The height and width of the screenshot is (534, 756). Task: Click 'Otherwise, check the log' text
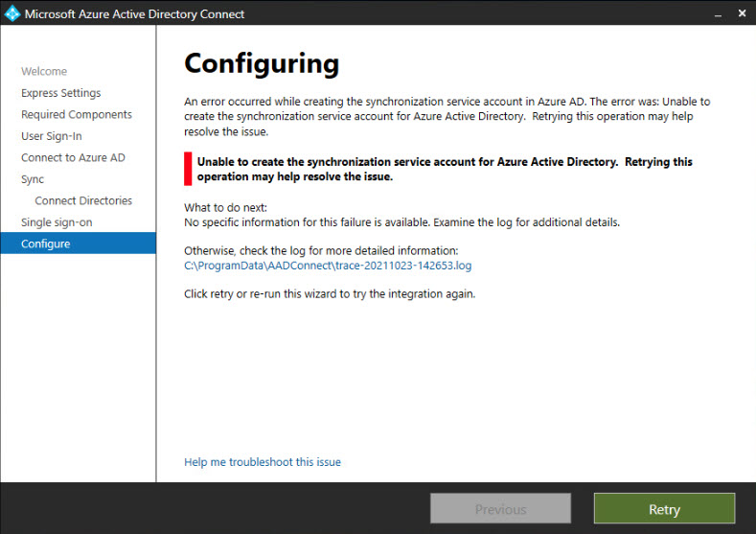pos(321,251)
